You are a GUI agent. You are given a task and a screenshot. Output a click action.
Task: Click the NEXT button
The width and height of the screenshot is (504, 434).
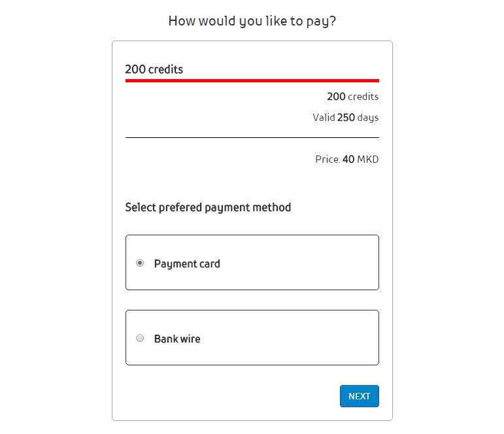pyautogui.click(x=359, y=396)
